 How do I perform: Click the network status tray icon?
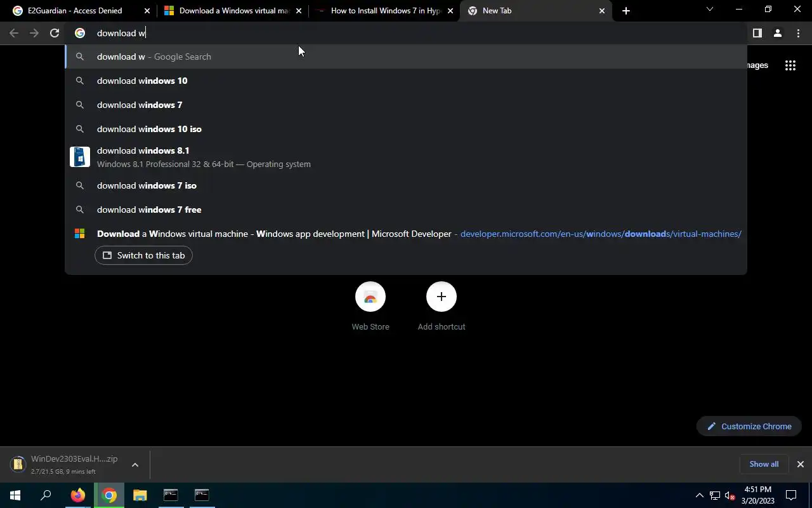point(715,495)
